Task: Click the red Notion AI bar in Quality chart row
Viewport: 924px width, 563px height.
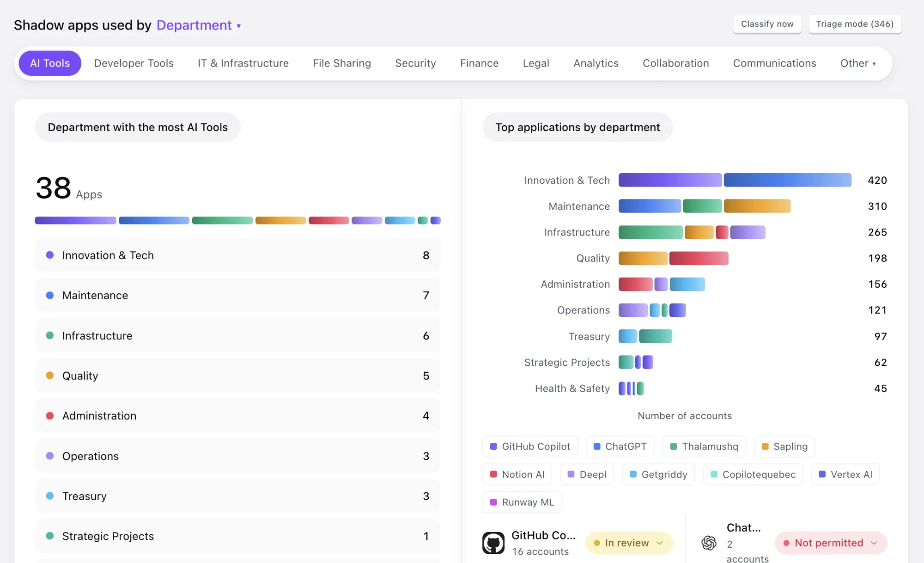Action: click(699, 258)
